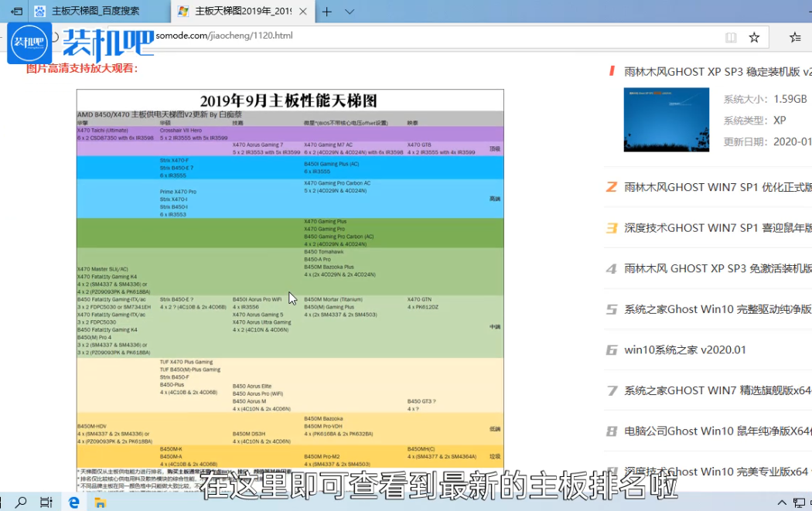Click the set-aside tabs icon
The height and width of the screenshot is (511, 812).
click(x=15, y=12)
